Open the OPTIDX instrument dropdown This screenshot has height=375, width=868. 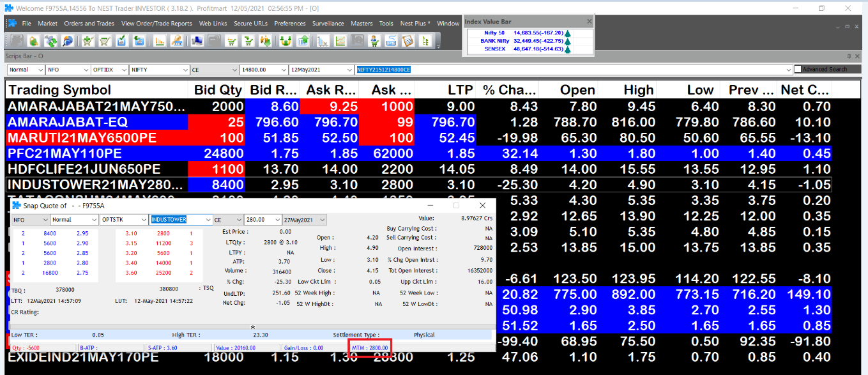(110, 70)
